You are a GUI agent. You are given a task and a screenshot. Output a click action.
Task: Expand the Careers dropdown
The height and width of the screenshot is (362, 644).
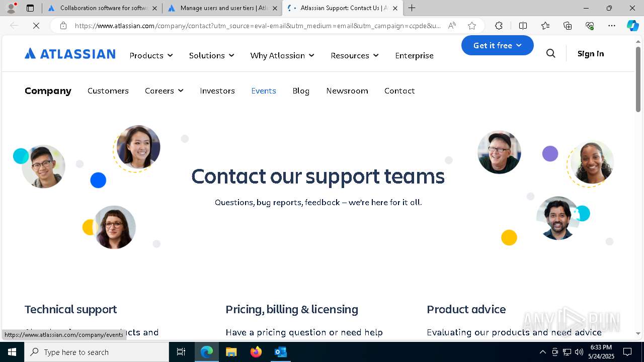pos(164,90)
